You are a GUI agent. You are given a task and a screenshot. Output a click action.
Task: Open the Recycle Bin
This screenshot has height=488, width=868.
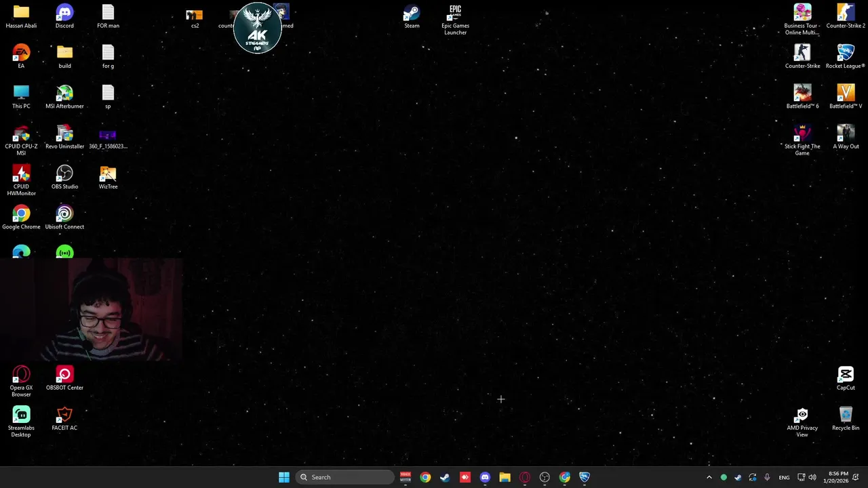click(x=846, y=419)
